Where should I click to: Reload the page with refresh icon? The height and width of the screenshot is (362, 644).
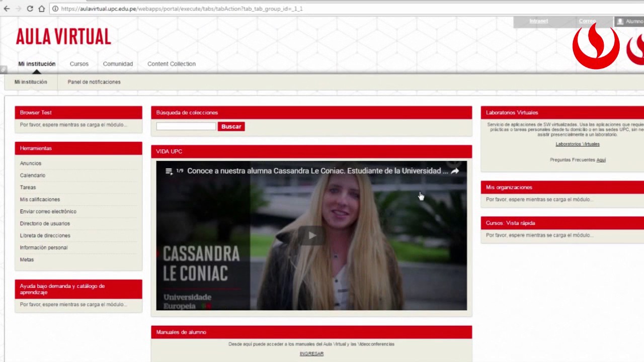coord(30,9)
